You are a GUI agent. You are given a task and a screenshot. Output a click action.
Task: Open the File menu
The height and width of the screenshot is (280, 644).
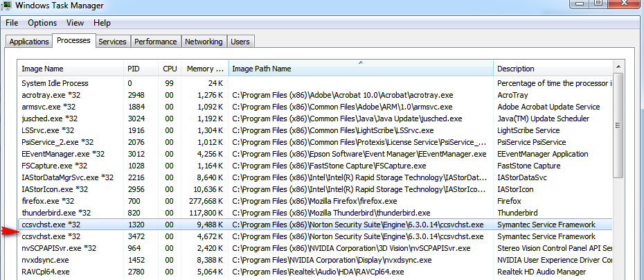[x=12, y=23]
